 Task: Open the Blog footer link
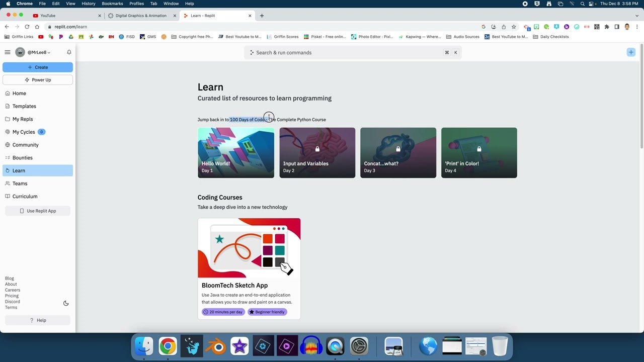point(10,279)
